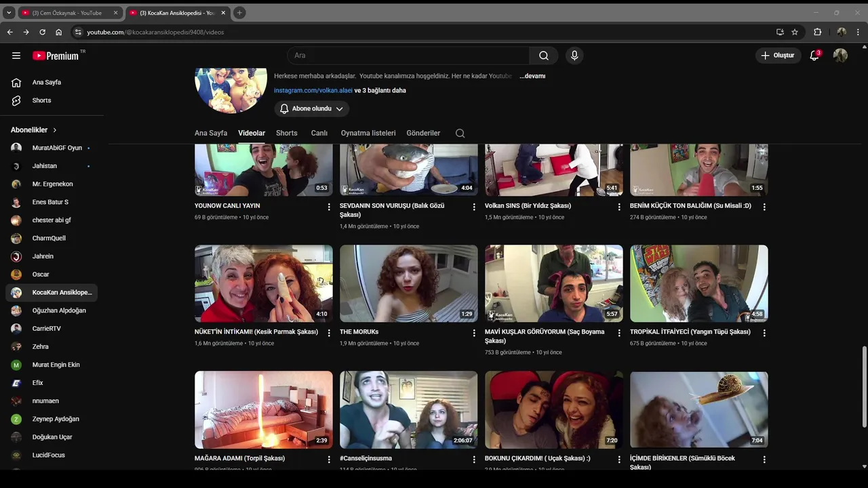Open the notifications bell
The width and height of the screenshot is (868, 488).
coord(814,56)
